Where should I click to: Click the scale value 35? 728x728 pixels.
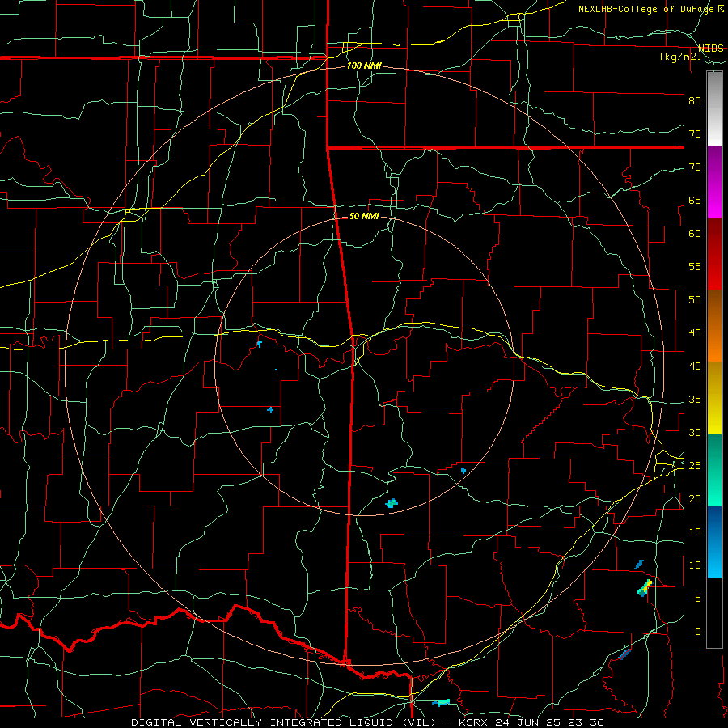(695, 400)
